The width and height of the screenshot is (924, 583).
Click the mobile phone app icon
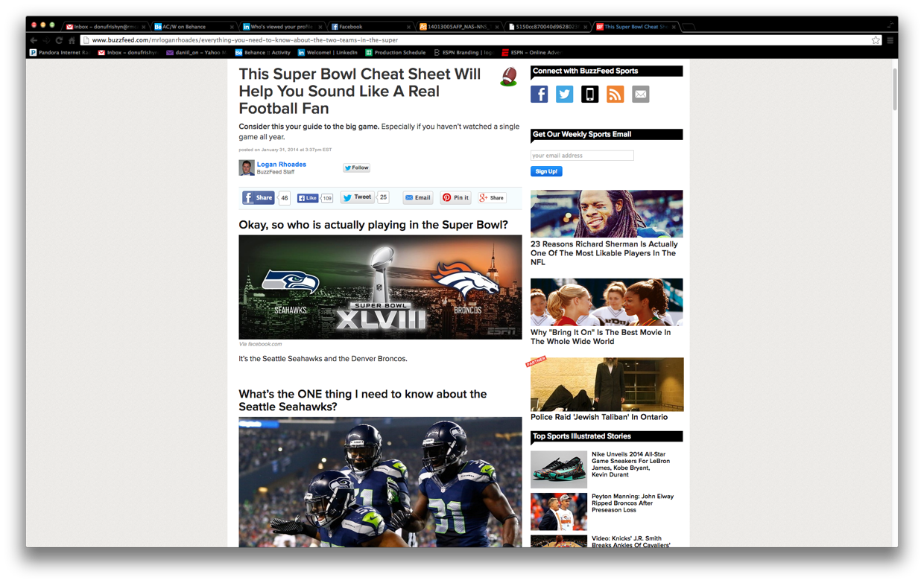pos(589,94)
